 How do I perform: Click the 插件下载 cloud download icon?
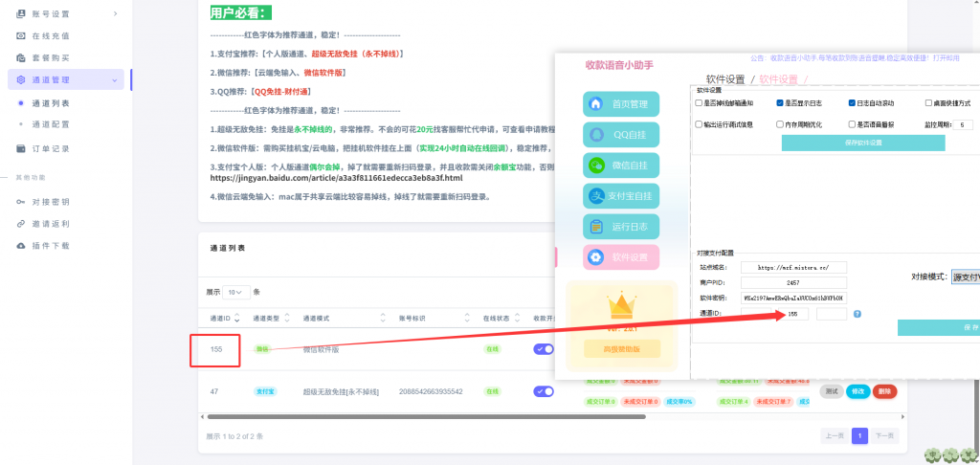click(21, 246)
